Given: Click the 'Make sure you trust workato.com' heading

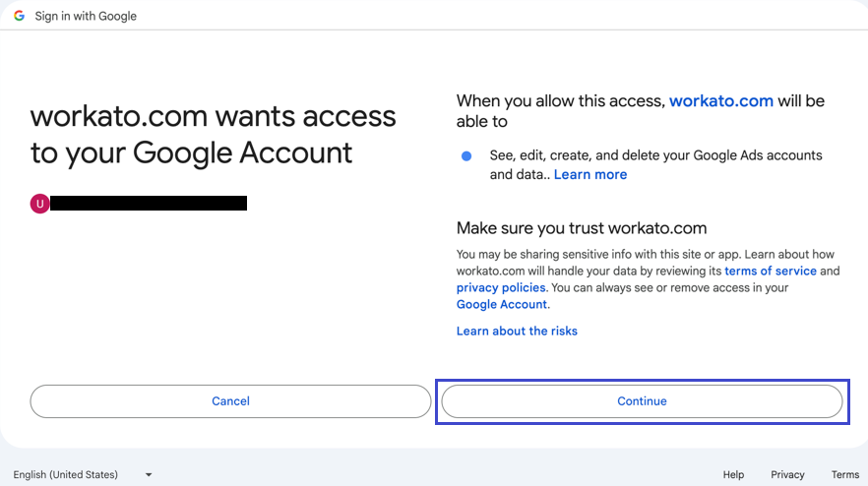Looking at the screenshot, I should 582,228.
